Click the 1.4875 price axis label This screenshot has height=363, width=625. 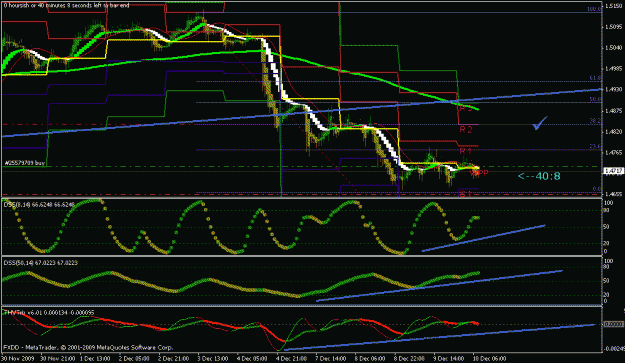(x=614, y=111)
